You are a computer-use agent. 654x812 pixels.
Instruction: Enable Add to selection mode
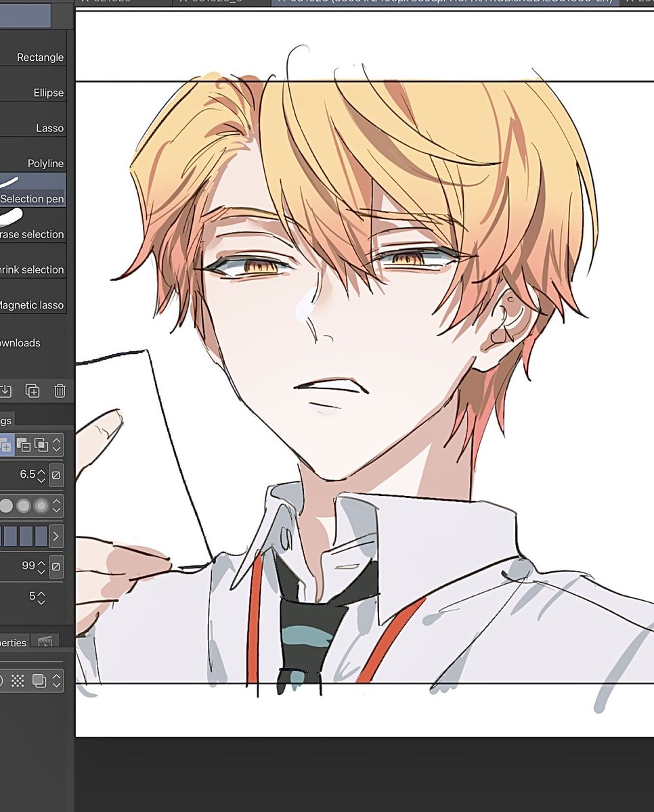pyautogui.click(x=6, y=445)
